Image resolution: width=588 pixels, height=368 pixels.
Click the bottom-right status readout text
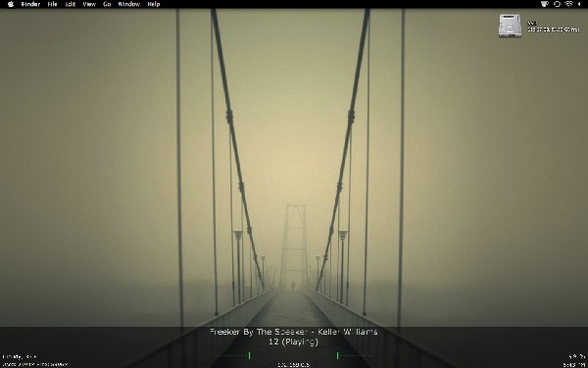click(574, 361)
